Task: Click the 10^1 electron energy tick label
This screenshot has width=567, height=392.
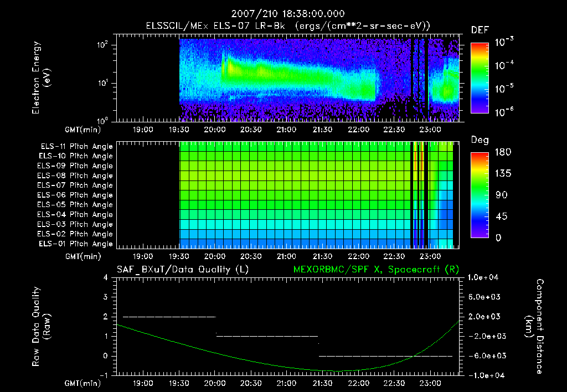Action: (x=102, y=83)
